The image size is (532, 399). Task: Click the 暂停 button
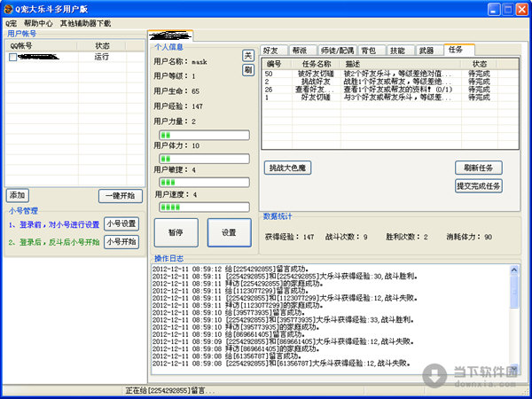tap(176, 232)
